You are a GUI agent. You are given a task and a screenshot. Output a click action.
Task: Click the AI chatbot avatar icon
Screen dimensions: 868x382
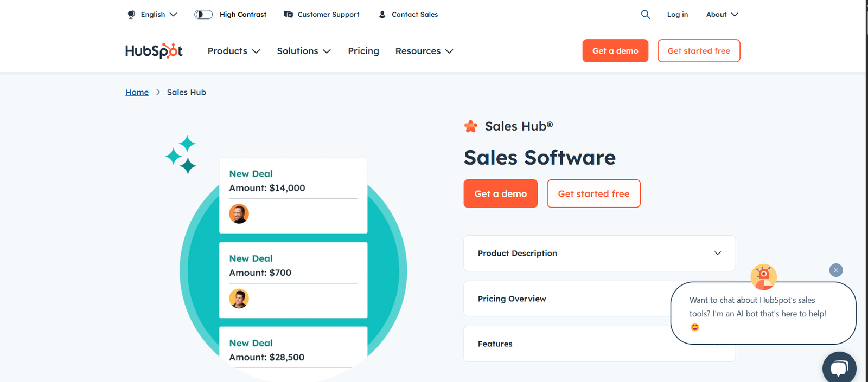pyautogui.click(x=763, y=276)
